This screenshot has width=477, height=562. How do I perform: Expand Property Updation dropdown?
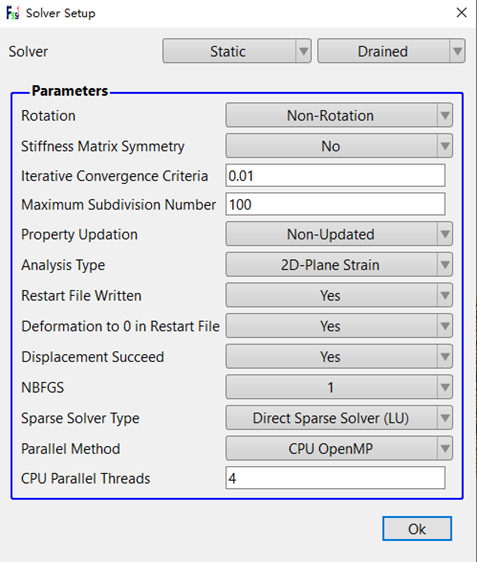(339, 234)
